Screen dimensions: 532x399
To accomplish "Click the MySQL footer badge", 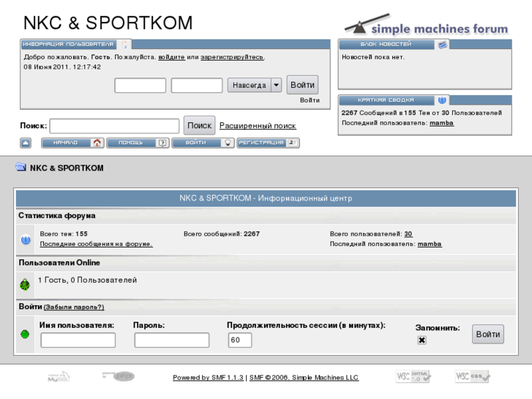I will 59,376.
